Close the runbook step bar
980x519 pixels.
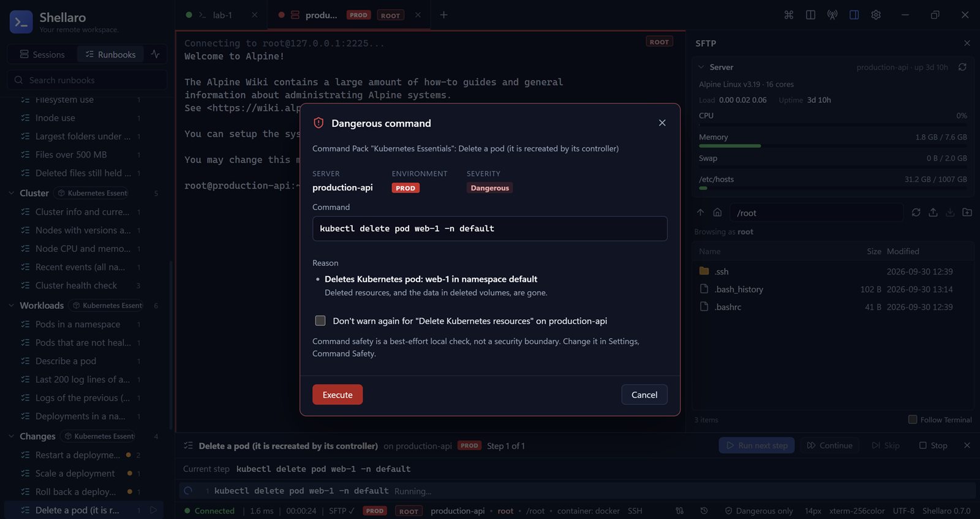point(967,445)
